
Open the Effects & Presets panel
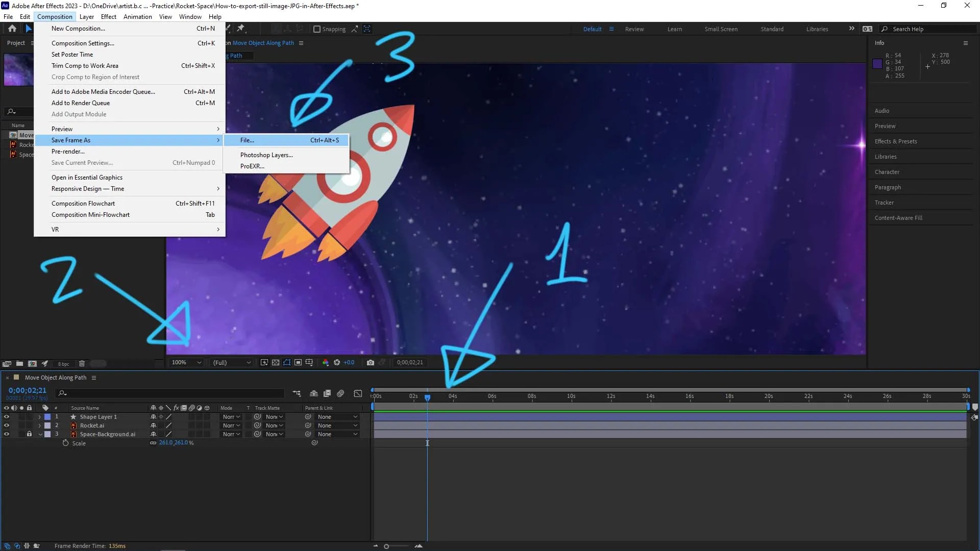[895, 141]
